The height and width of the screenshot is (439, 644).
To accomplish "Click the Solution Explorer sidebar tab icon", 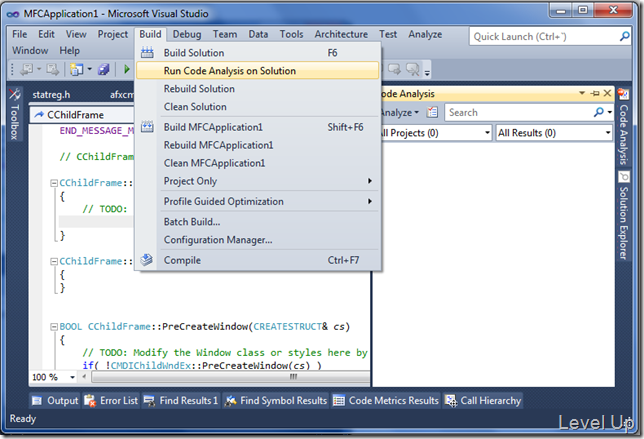I will pos(623,177).
